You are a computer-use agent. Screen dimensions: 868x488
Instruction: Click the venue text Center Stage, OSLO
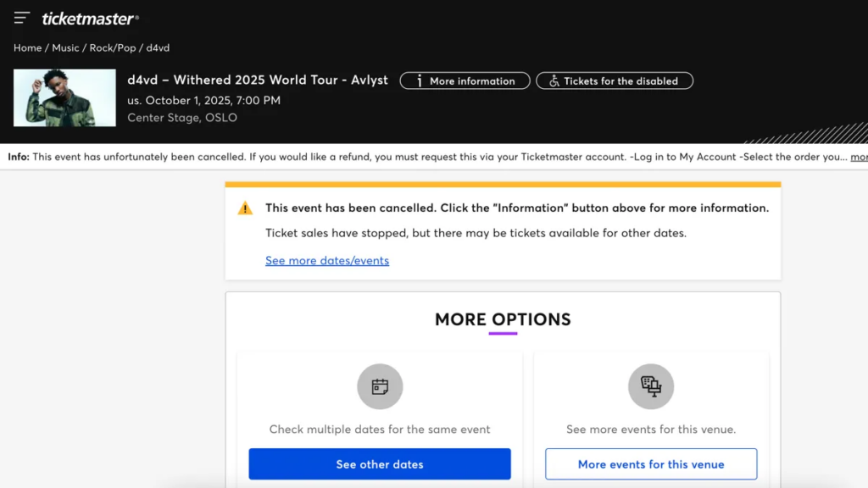pyautogui.click(x=182, y=117)
